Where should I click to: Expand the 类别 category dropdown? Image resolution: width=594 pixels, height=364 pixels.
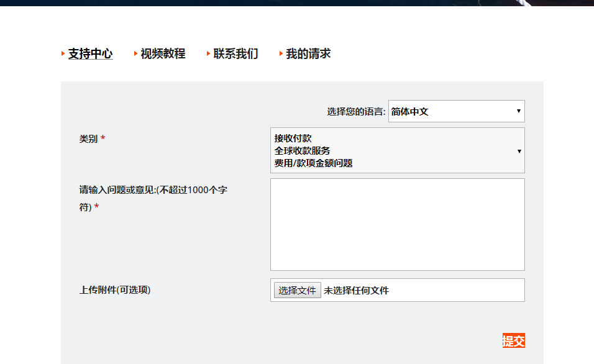(x=398, y=150)
